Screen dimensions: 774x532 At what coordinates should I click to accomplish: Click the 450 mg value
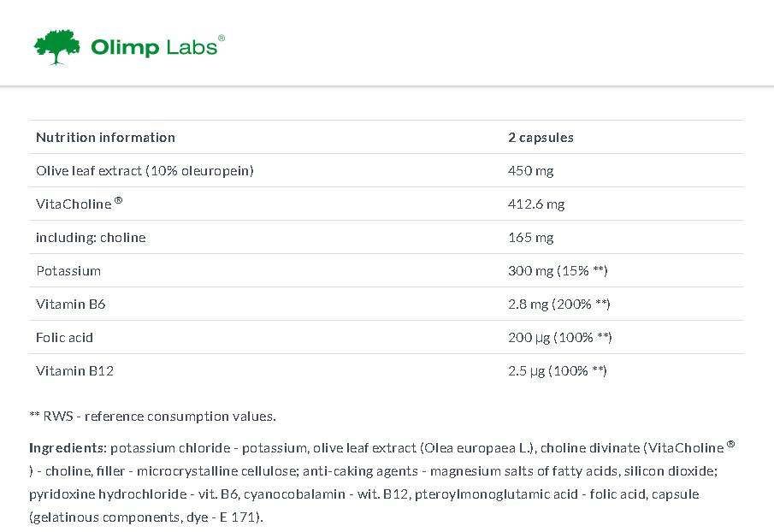point(530,170)
